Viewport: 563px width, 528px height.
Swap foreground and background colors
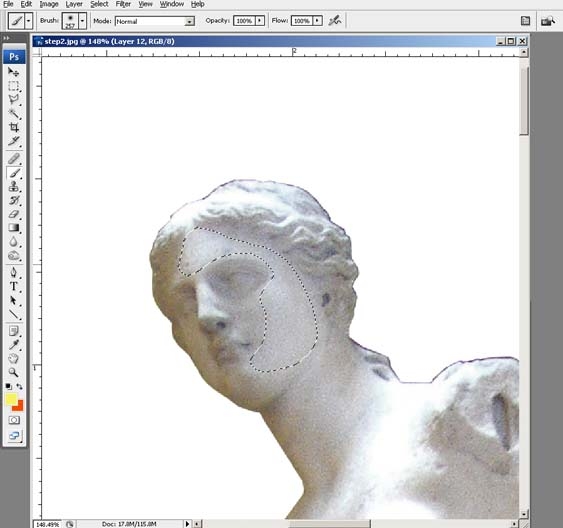(x=19, y=387)
